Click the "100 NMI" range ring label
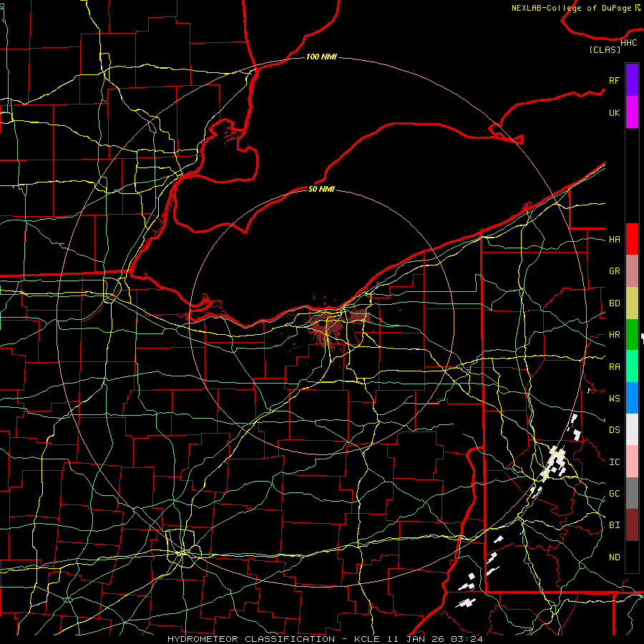The width and height of the screenshot is (644, 644). pos(321,57)
